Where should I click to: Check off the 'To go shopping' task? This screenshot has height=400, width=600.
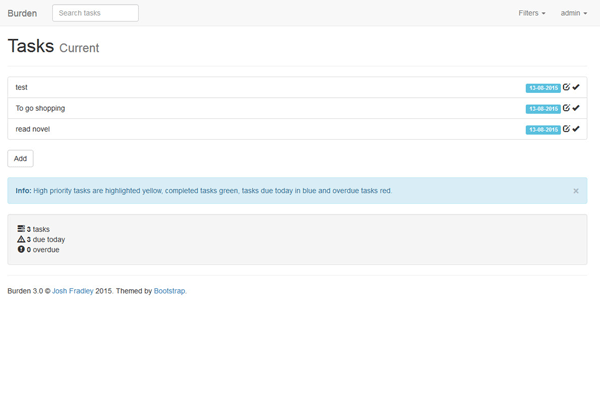577,108
